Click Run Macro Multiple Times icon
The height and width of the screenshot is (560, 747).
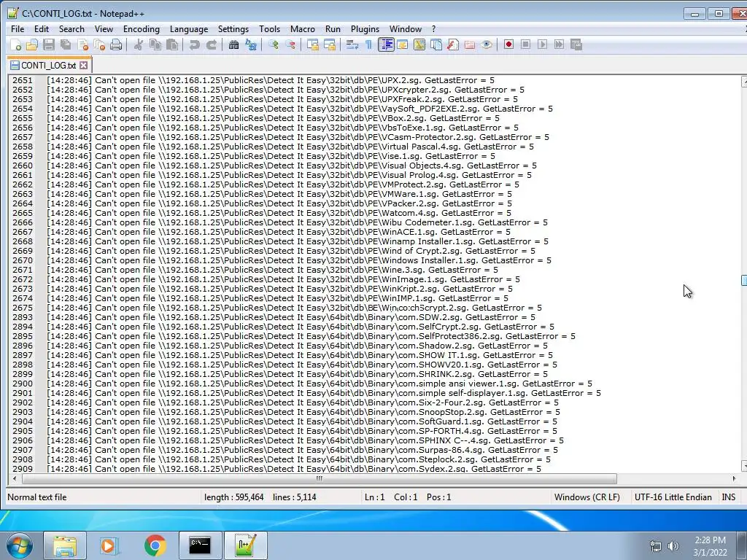pos(559,44)
